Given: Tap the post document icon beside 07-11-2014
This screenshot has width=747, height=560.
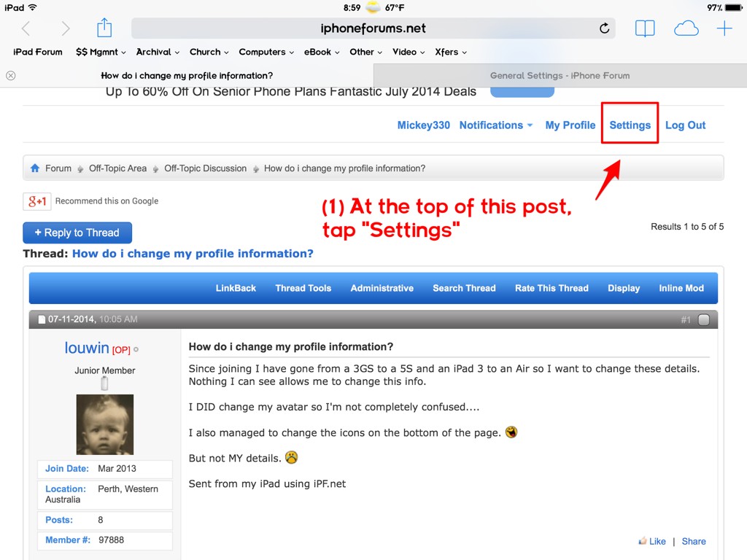Looking at the screenshot, I should (42, 319).
